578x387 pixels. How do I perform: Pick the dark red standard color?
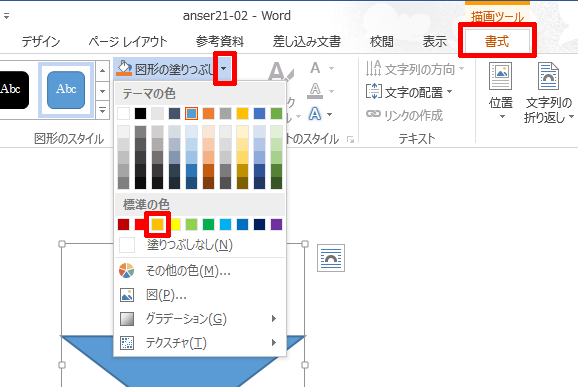click(123, 224)
